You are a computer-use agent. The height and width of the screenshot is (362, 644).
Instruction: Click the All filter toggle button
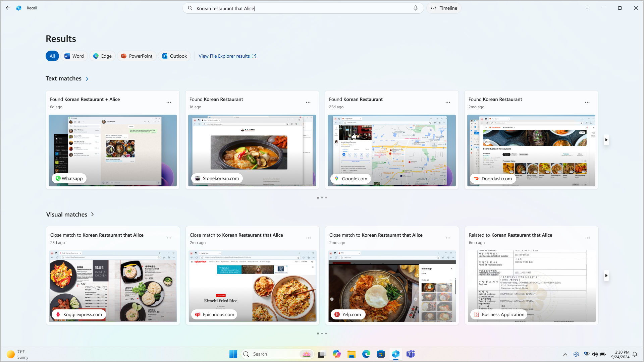[x=52, y=56]
